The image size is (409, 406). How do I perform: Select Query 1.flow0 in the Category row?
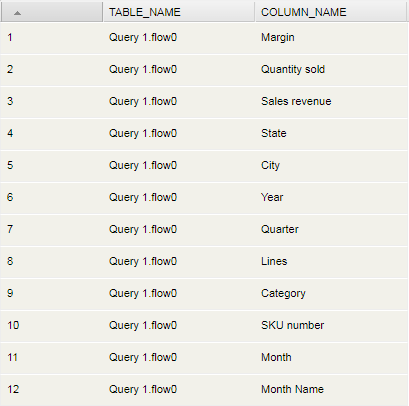143,293
